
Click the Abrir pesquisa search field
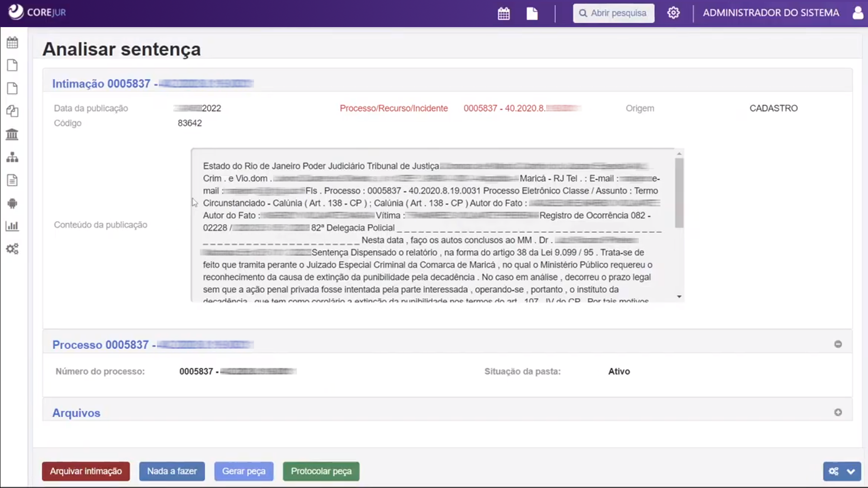click(613, 13)
